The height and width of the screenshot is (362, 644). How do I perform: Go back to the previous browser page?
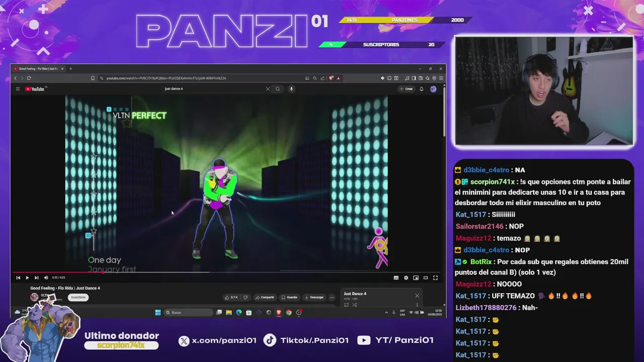tap(15, 78)
